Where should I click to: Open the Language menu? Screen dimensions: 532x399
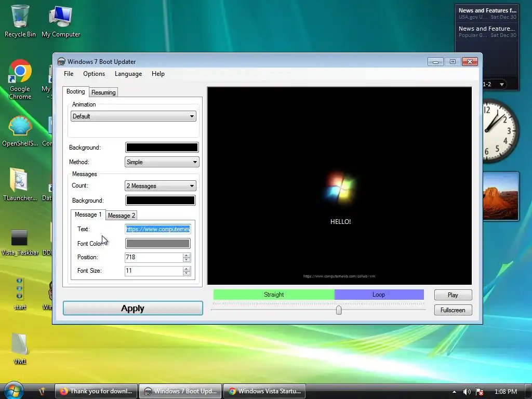(128, 74)
